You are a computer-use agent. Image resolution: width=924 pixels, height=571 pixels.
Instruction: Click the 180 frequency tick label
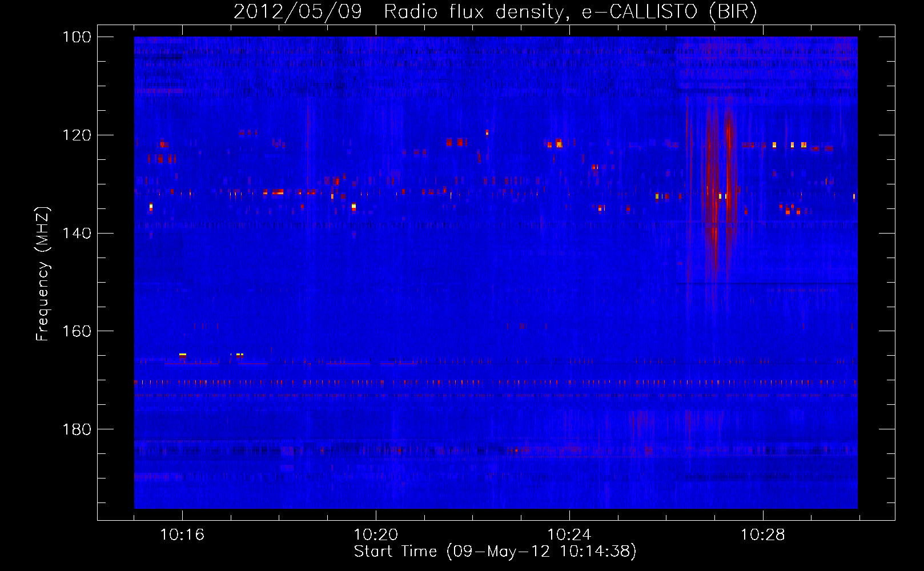click(x=76, y=429)
